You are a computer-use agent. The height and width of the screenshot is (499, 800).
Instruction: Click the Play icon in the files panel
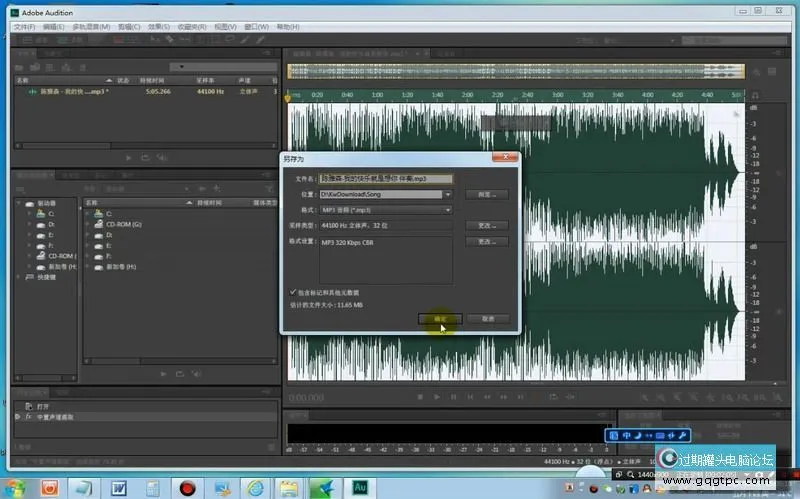(129, 157)
